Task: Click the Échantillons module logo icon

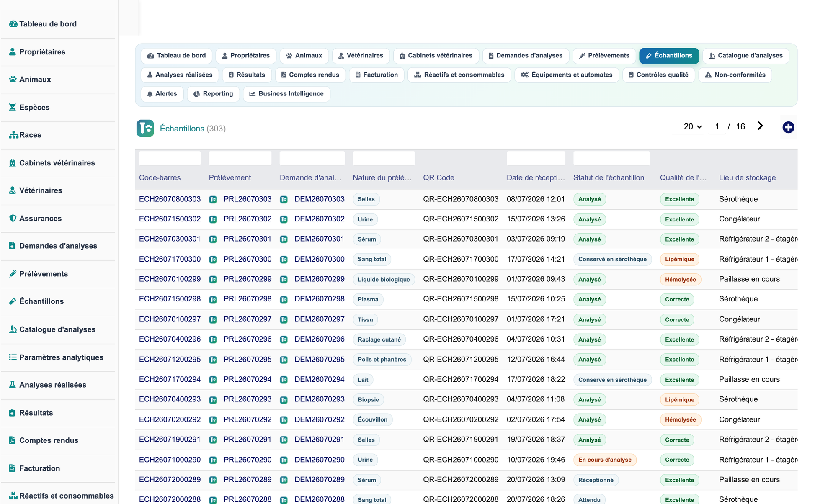Action: point(145,129)
